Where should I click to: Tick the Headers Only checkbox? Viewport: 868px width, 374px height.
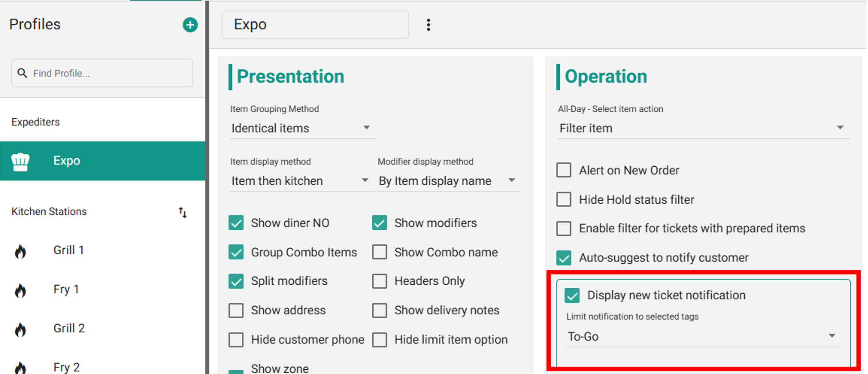click(x=379, y=281)
